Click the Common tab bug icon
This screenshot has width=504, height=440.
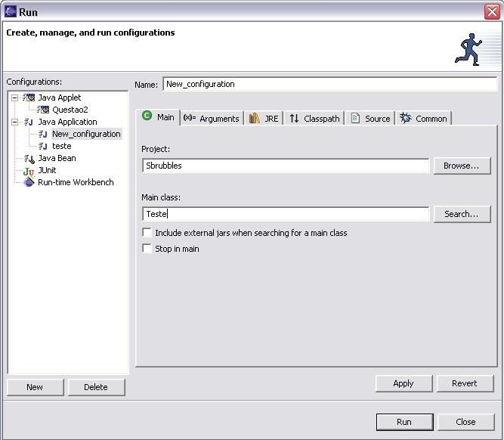tap(405, 118)
